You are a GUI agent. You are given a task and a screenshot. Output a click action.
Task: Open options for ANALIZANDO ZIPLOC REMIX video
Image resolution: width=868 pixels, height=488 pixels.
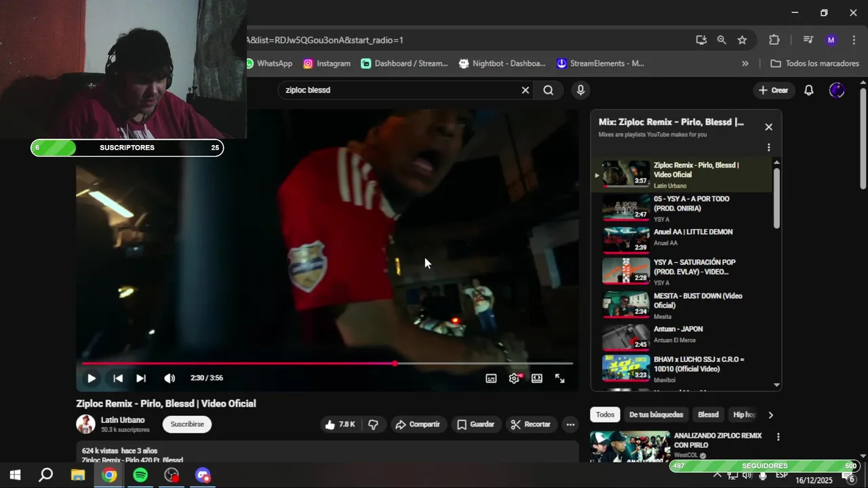point(778,437)
